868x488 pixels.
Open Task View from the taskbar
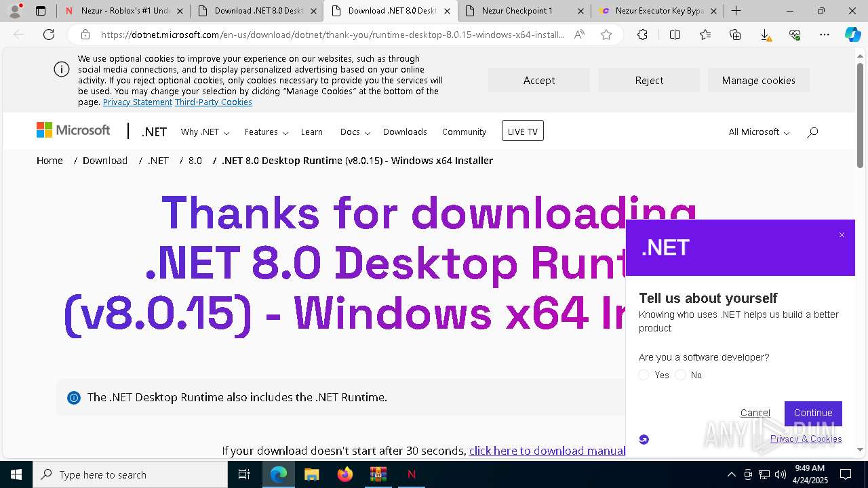[245, 474]
